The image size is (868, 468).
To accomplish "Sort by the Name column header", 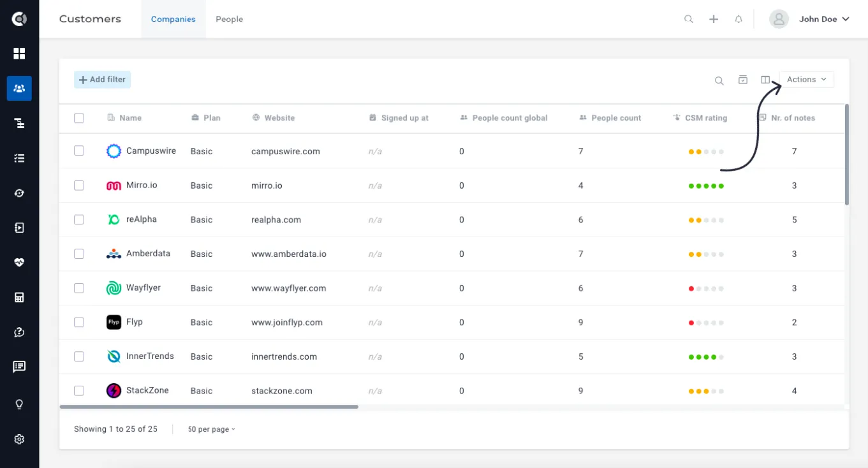I will tap(124, 118).
